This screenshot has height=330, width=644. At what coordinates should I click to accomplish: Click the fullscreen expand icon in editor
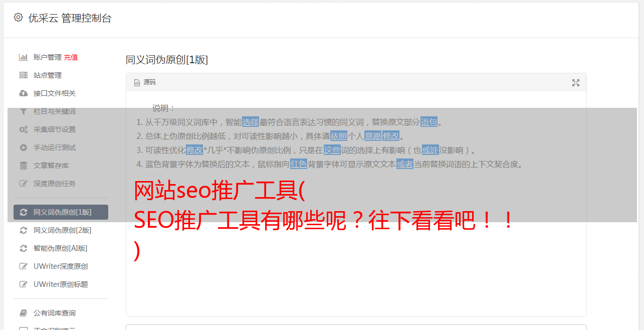pos(576,83)
